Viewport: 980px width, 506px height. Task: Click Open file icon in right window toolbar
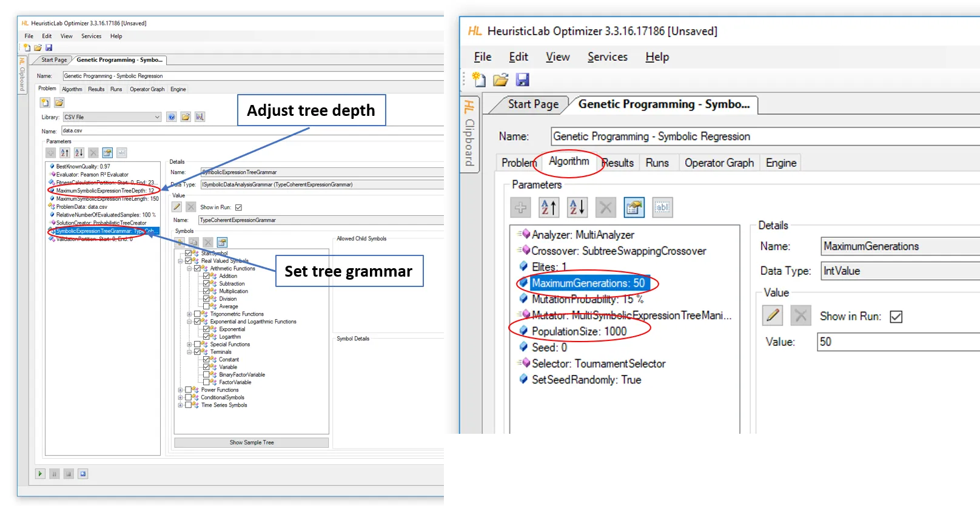[x=501, y=79]
